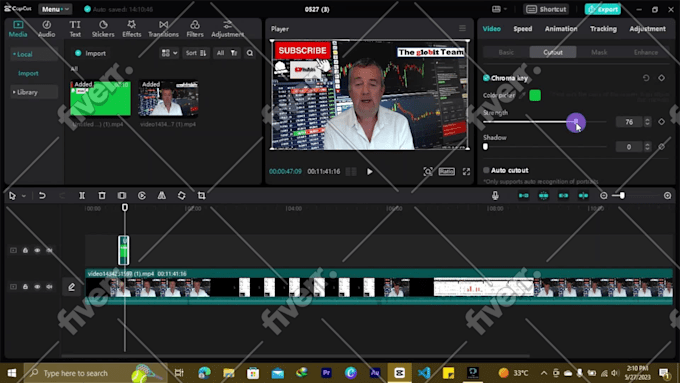The height and width of the screenshot is (383, 680).
Task: Open the layout selector dropdown in title bar
Action: [x=499, y=9]
